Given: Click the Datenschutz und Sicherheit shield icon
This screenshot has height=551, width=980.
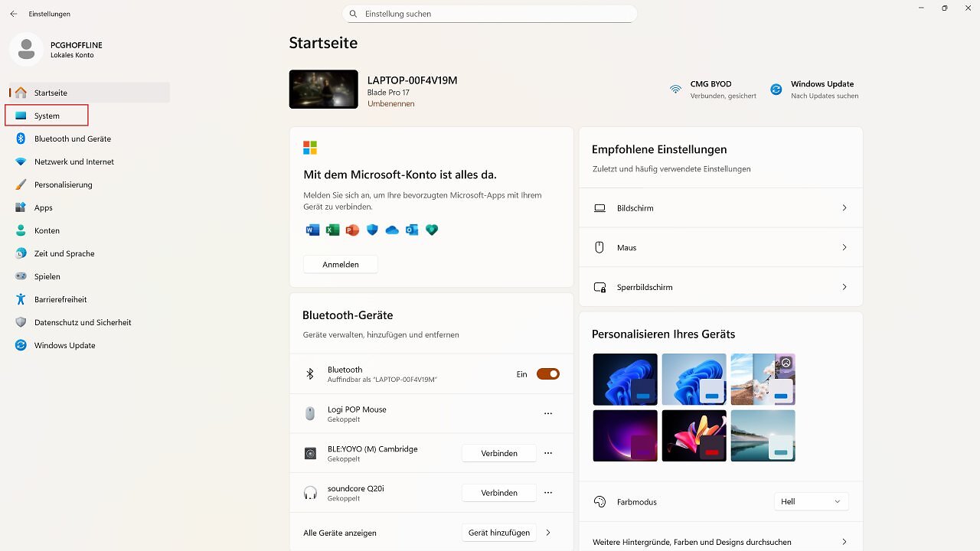Looking at the screenshot, I should (x=21, y=322).
